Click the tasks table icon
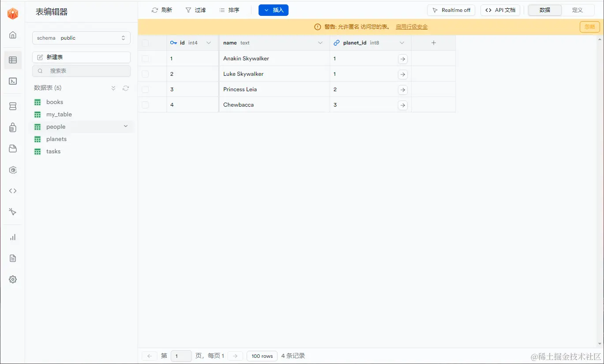This screenshot has height=364, width=604. click(38, 152)
